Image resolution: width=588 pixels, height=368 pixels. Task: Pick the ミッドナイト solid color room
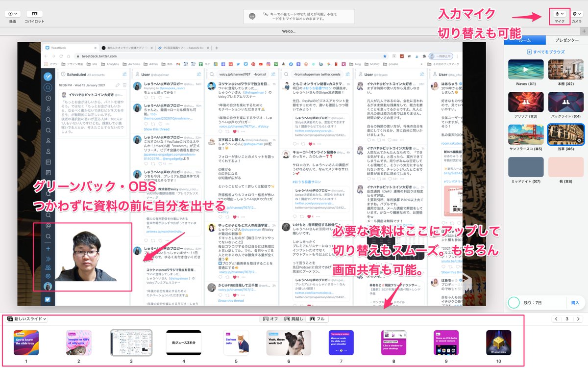click(x=526, y=167)
